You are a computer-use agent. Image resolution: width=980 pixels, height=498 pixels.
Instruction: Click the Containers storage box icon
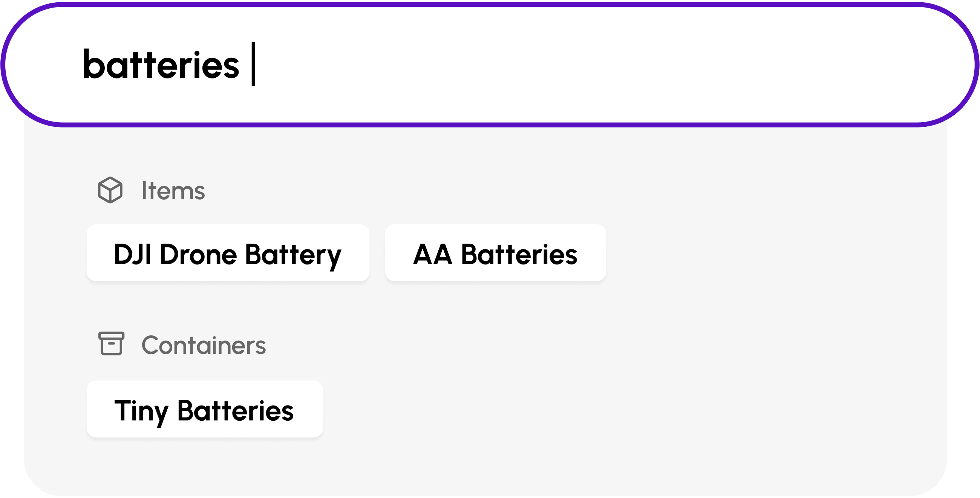[112, 344]
